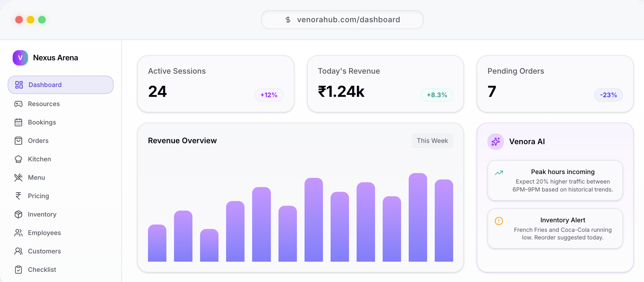Click the Venora AI sparkle icon

(496, 142)
